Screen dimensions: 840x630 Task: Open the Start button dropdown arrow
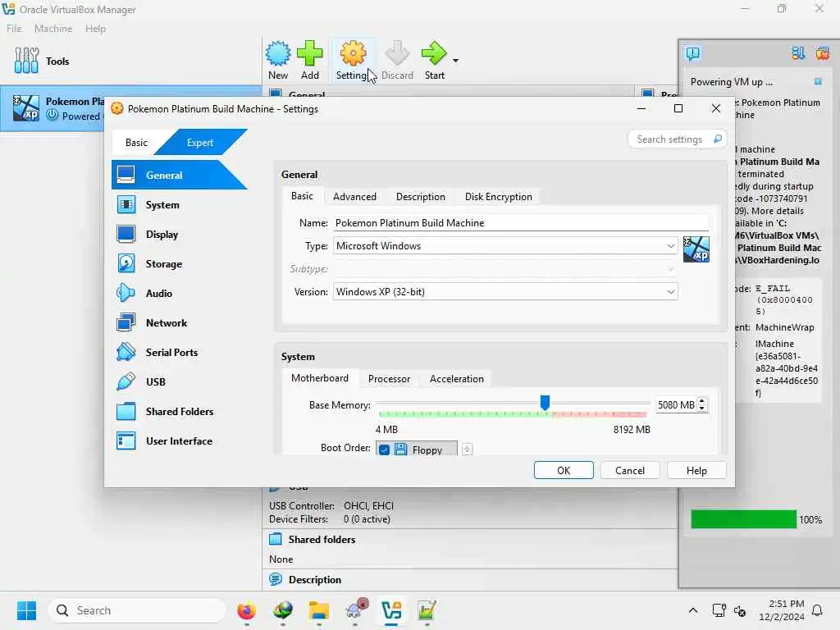coord(455,61)
